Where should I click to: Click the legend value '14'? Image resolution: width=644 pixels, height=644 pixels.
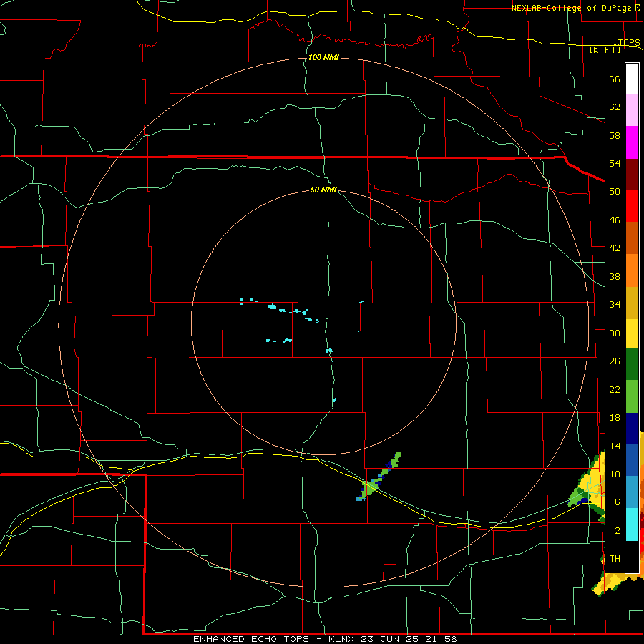615,446
